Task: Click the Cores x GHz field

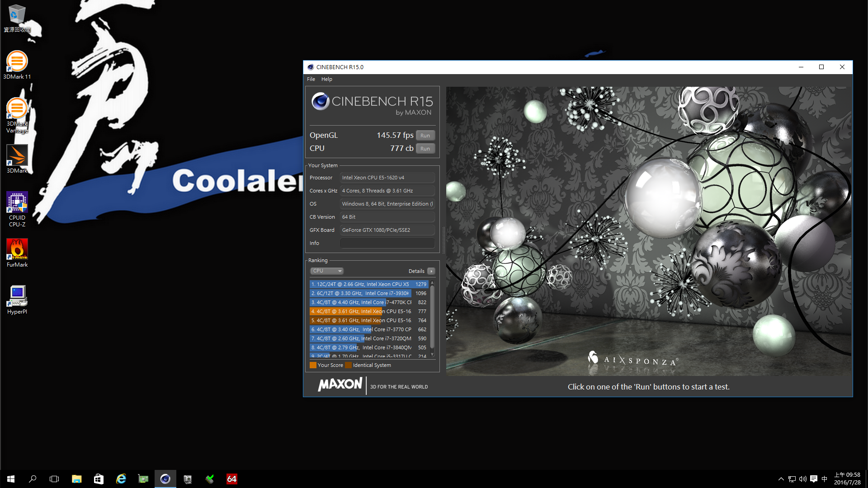Action: [387, 191]
